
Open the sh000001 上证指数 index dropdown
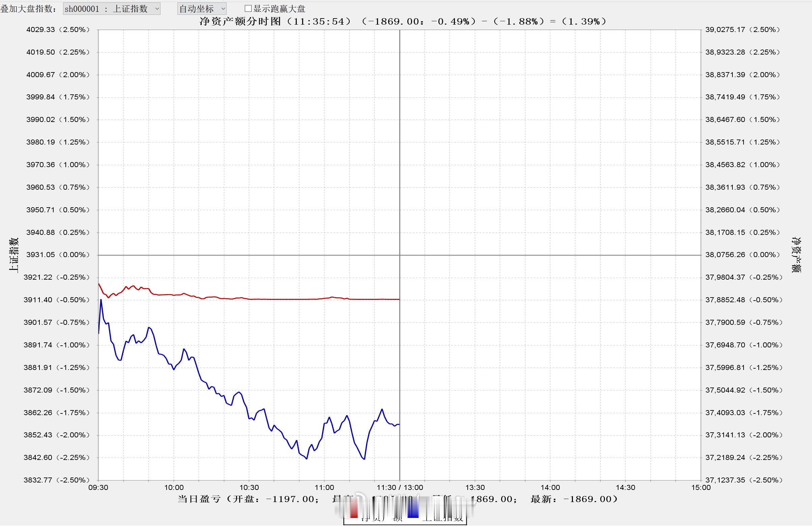(x=112, y=9)
